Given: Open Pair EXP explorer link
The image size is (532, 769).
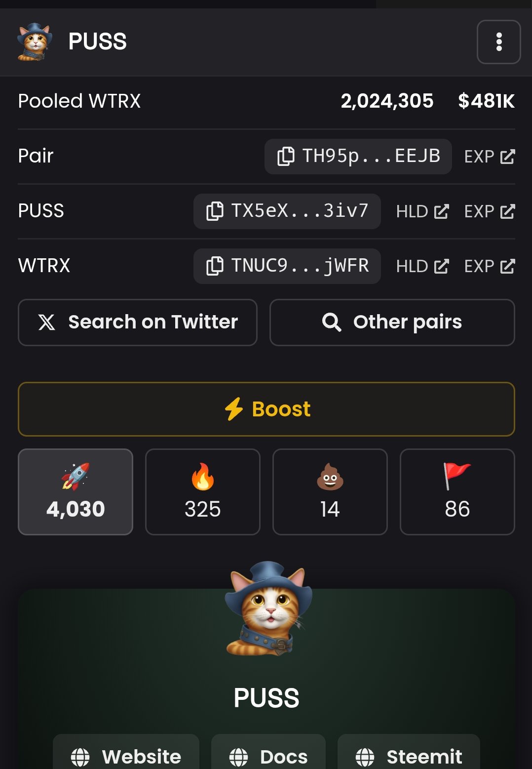Looking at the screenshot, I should pyautogui.click(x=490, y=157).
